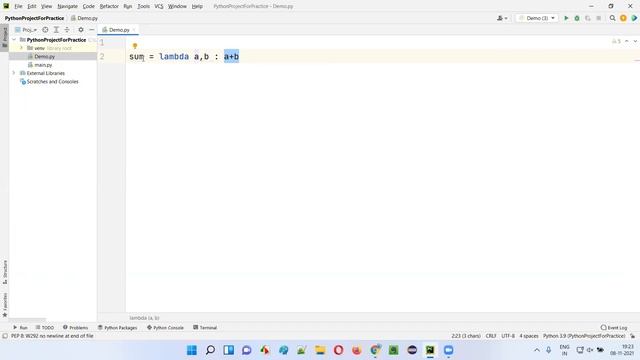The image size is (640, 360).
Task: Click Run with Coverage icon
Action: click(x=588, y=18)
